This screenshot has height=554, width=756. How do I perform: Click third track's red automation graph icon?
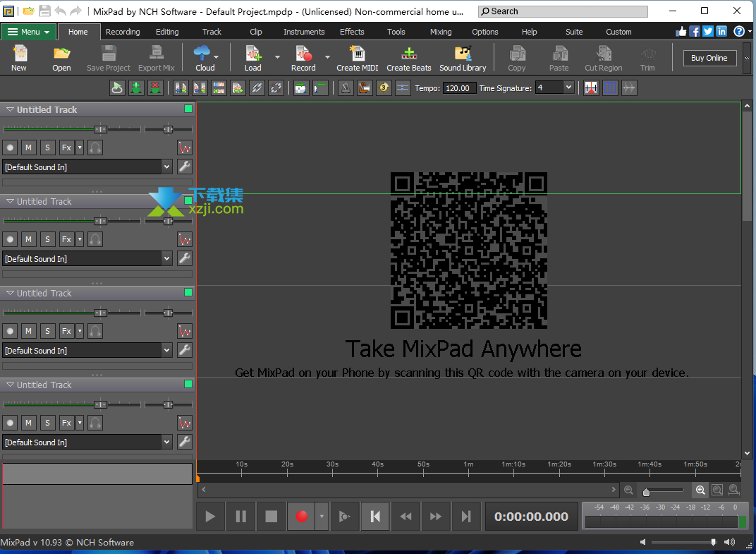(185, 330)
